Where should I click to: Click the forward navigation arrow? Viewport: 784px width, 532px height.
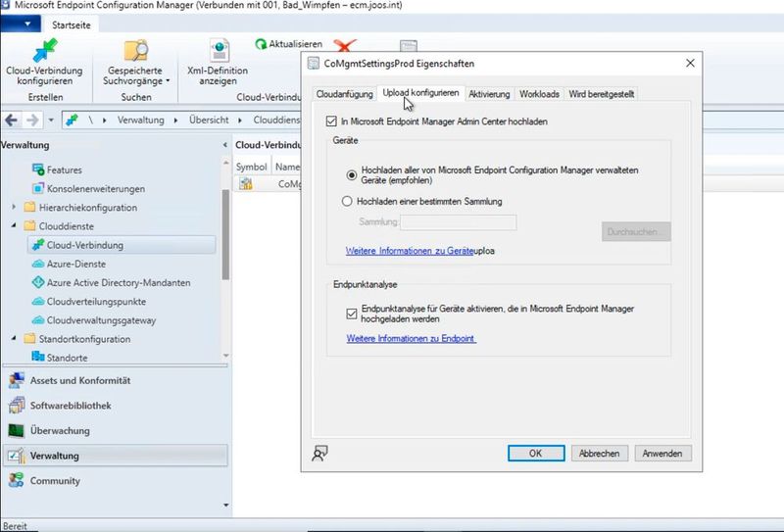[x=32, y=120]
